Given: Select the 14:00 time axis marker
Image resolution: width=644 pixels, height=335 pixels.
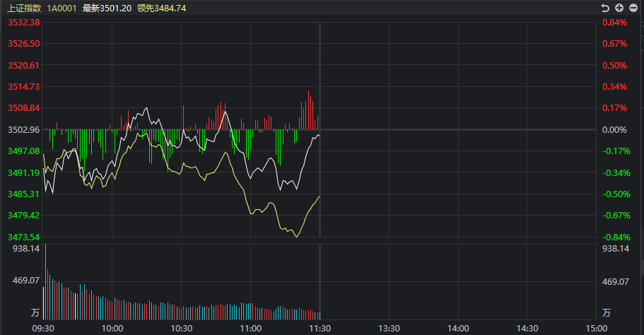Looking at the screenshot, I should tap(458, 328).
